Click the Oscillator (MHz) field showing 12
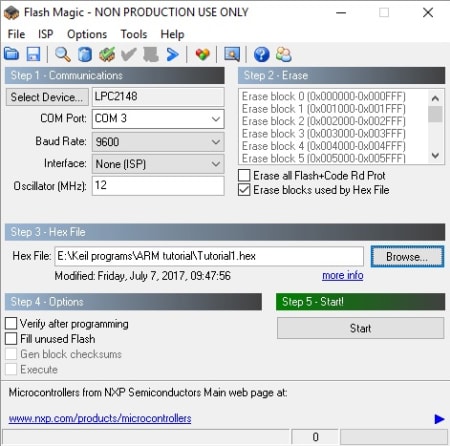The image size is (450, 446). tap(158, 185)
